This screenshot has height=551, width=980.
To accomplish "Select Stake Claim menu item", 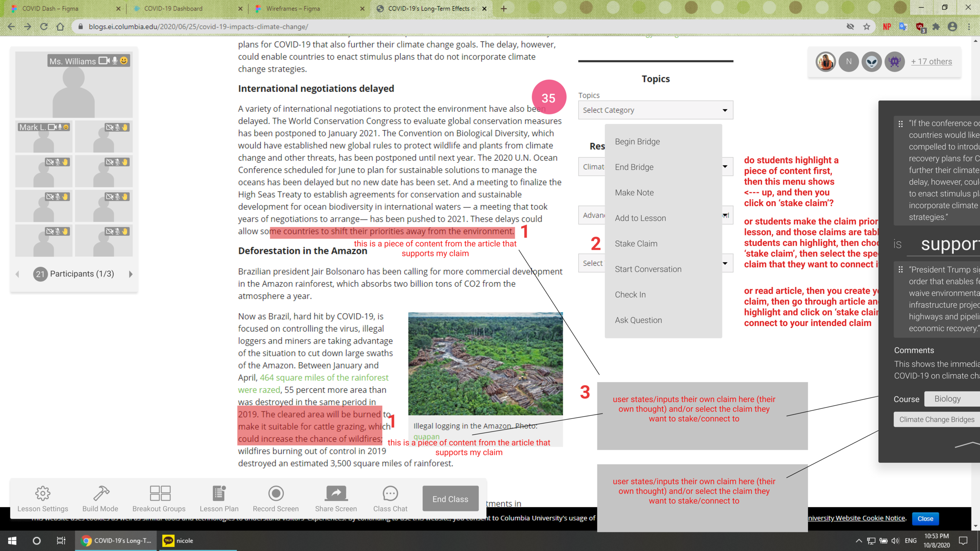I will click(x=636, y=243).
